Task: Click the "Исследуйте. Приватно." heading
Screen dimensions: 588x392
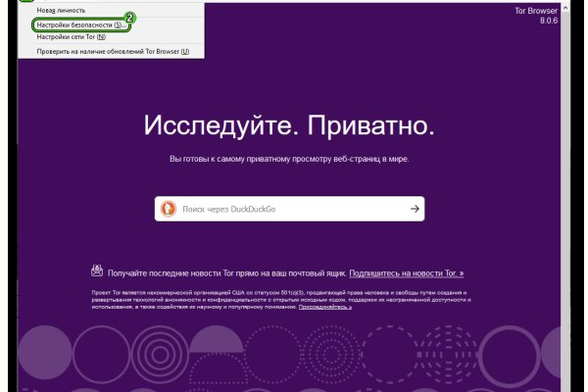Action: tap(289, 126)
